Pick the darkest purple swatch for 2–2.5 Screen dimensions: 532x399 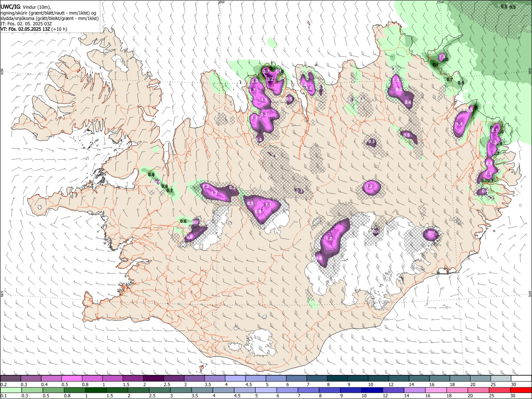(x=153, y=378)
